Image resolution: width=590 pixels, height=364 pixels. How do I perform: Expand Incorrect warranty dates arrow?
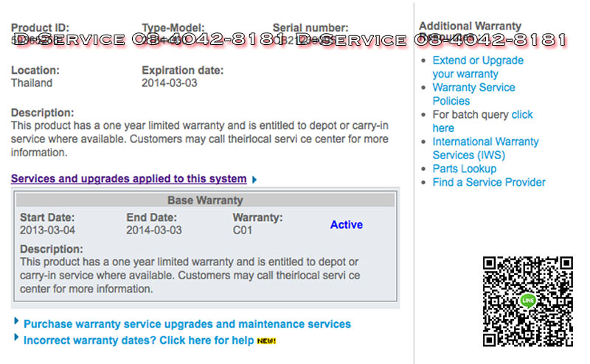click(x=17, y=337)
